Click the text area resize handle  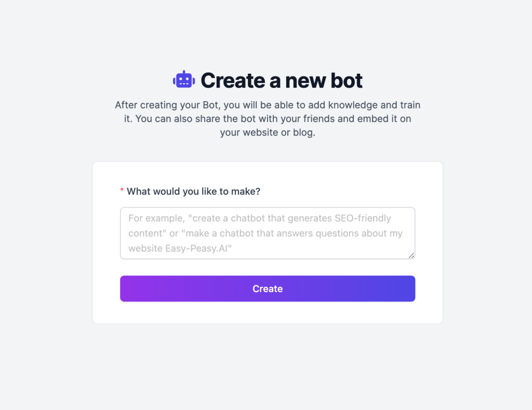click(411, 255)
